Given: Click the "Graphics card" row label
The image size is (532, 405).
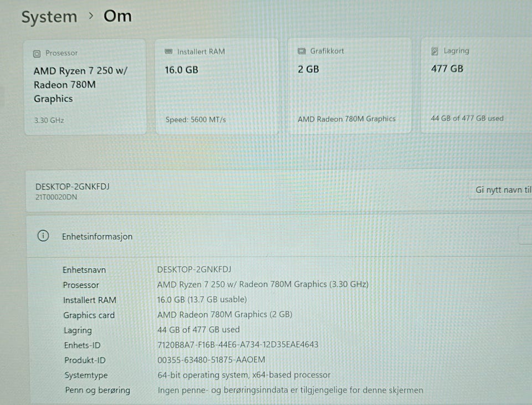Looking at the screenshot, I should click(x=89, y=315).
